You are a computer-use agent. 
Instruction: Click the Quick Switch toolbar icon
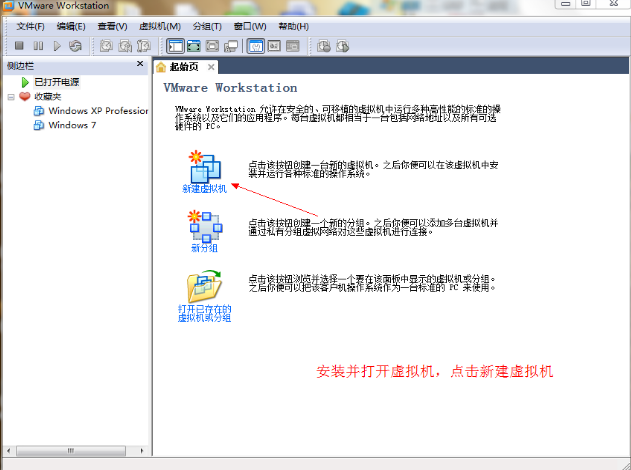[212, 46]
